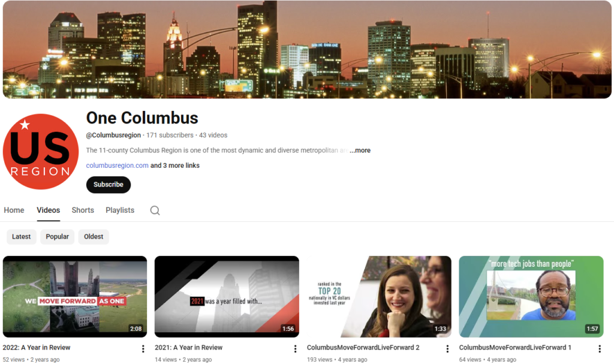
Task: Select the Oldest sort filter chip
Action: (x=94, y=237)
